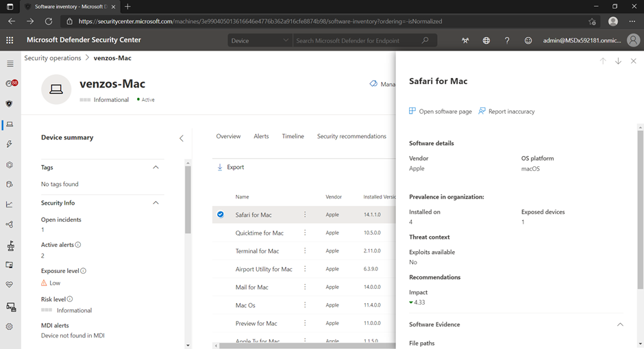Click the Risk level info icon
The image size is (644, 349).
[70, 299]
